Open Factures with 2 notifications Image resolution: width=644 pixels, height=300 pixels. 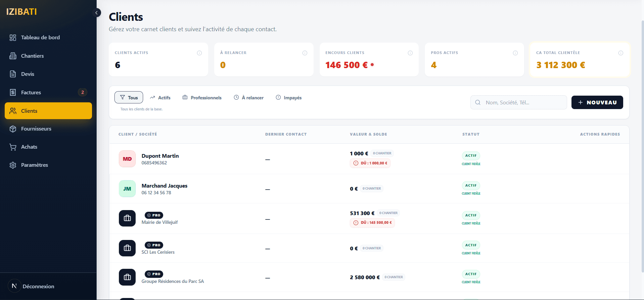click(31, 93)
